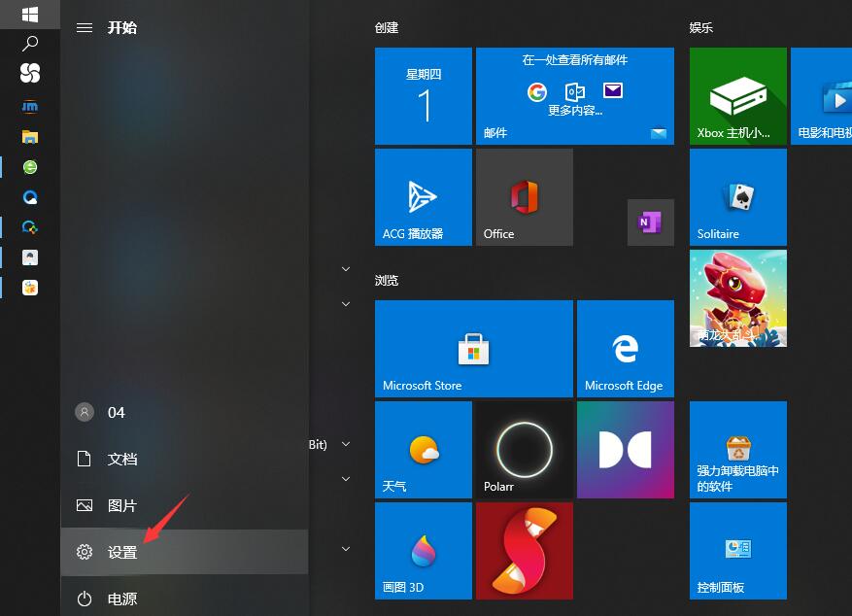Click the 创建 tile group header
Screen dimensions: 852x616
(387, 28)
